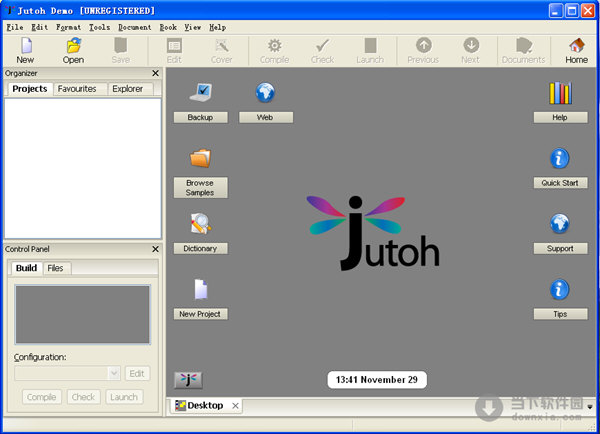Open the Format menu

click(68, 27)
